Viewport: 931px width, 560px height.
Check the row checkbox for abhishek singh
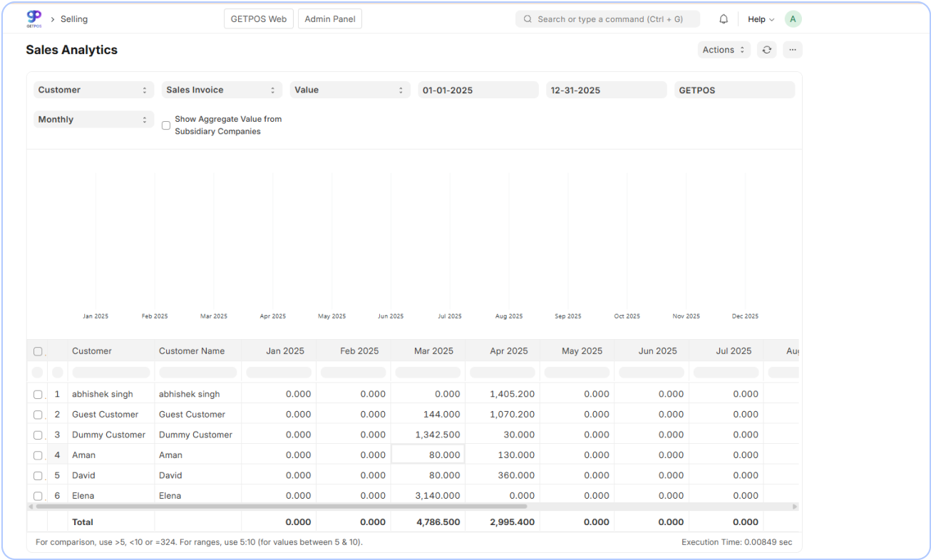tap(38, 394)
